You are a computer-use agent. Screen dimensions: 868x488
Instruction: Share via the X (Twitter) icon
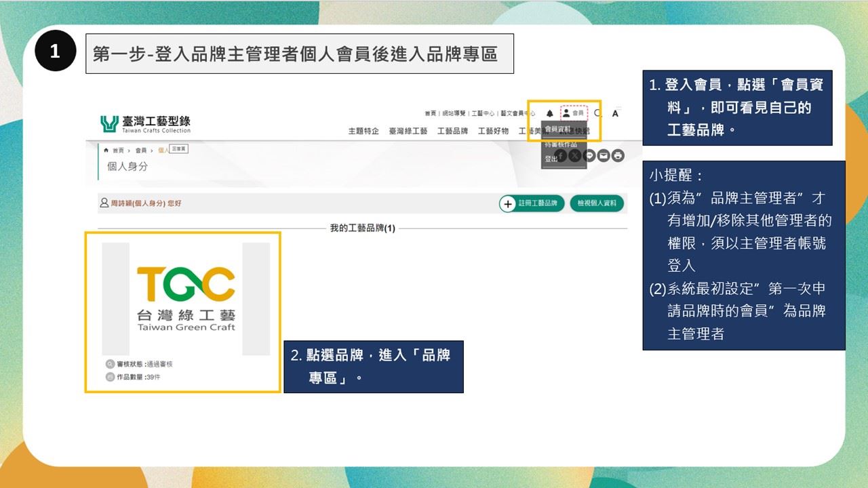[575, 156]
